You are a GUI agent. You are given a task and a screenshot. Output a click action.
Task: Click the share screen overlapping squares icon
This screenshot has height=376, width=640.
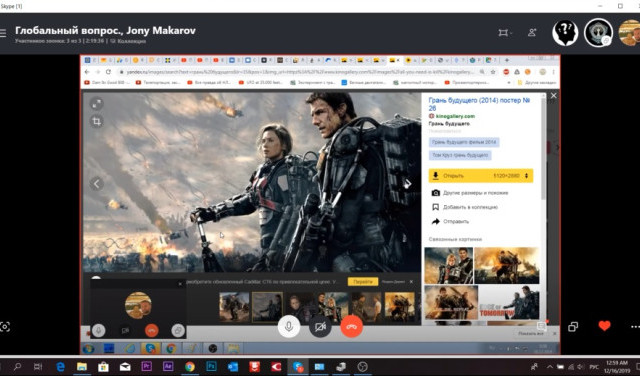coord(573,327)
